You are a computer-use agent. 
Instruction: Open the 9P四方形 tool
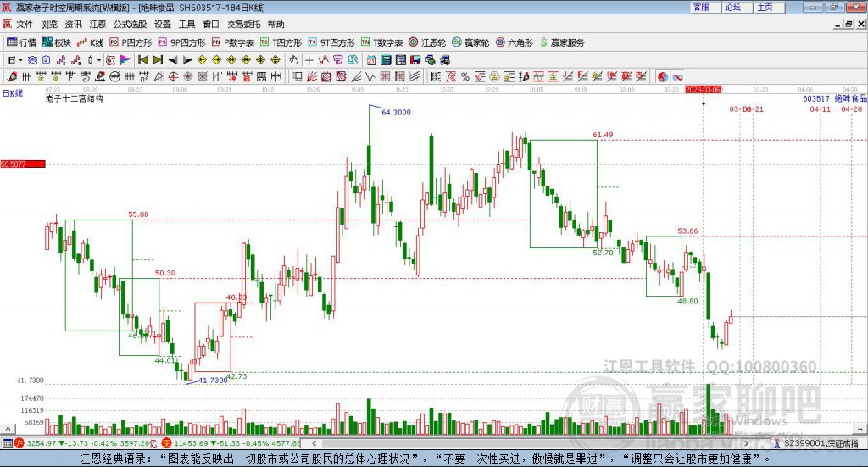pos(181,42)
